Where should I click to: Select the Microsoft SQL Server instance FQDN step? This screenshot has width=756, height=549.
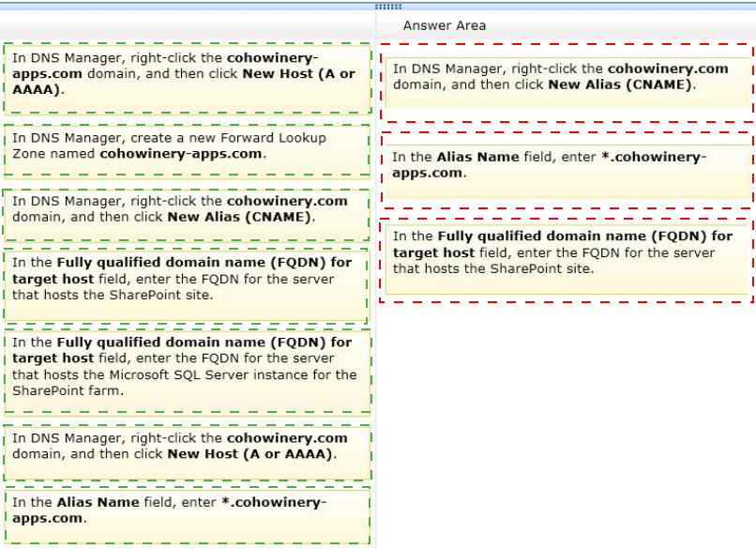coord(187,372)
